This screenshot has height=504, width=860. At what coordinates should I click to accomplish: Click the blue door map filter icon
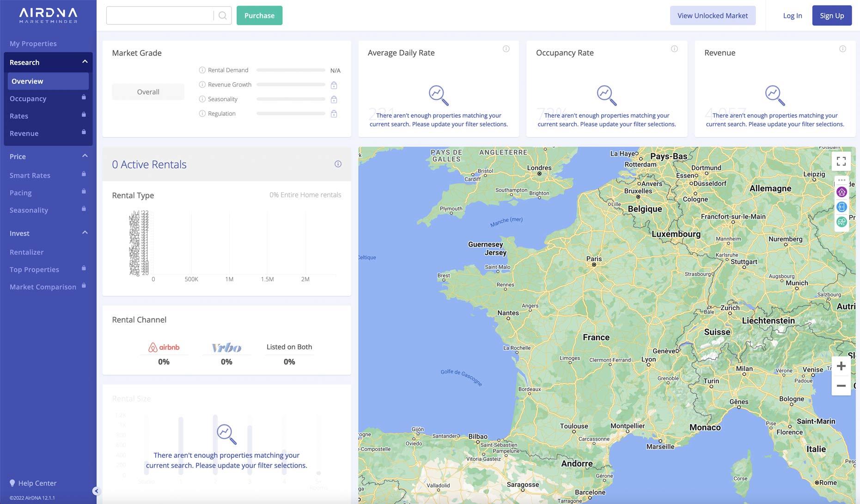click(842, 207)
